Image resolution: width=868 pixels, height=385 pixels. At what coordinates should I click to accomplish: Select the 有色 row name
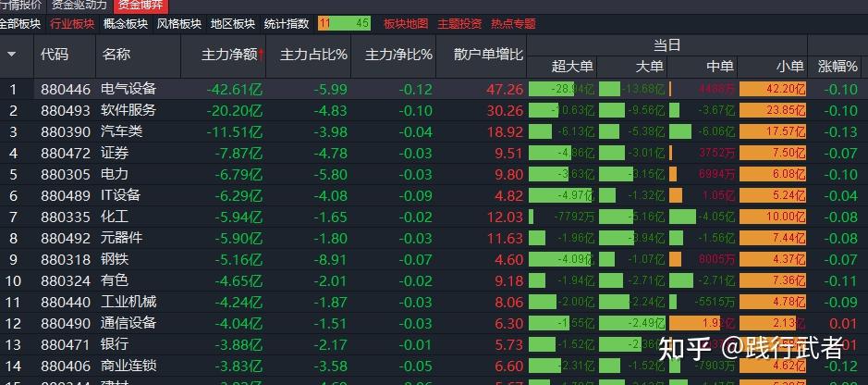pyautogui.click(x=115, y=280)
